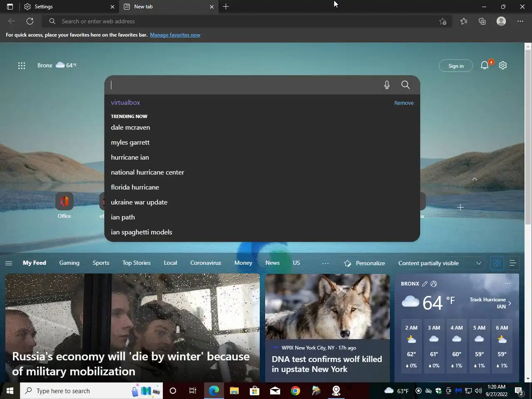Select trending search florida hurricane
The height and width of the screenshot is (399, 532).
pyautogui.click(x=135, y=187)
